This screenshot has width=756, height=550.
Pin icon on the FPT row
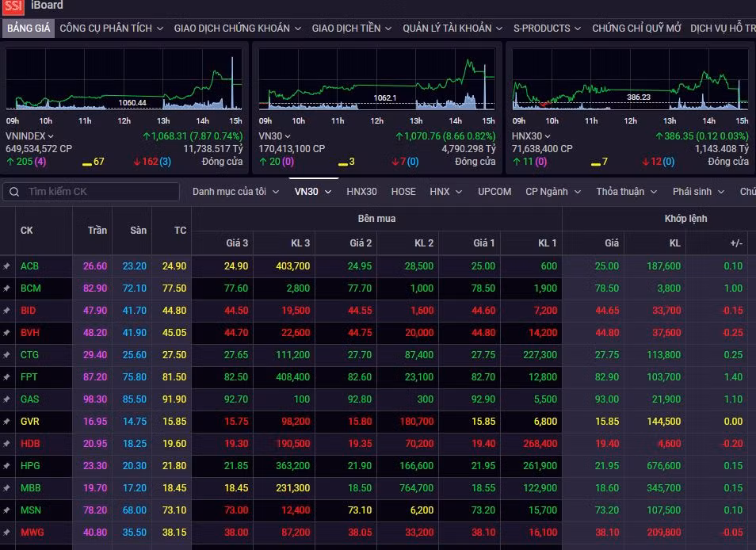[7, 377]
